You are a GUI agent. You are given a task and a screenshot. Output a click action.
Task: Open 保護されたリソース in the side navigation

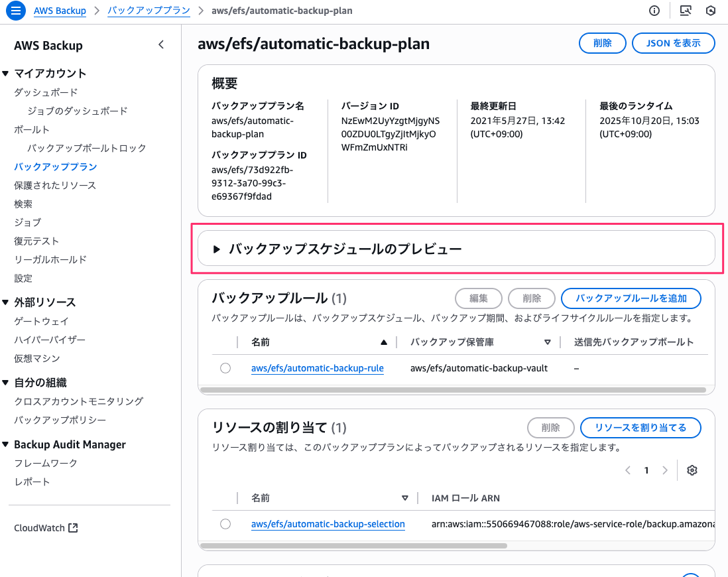pyautogui.click(x=55, y=185)
